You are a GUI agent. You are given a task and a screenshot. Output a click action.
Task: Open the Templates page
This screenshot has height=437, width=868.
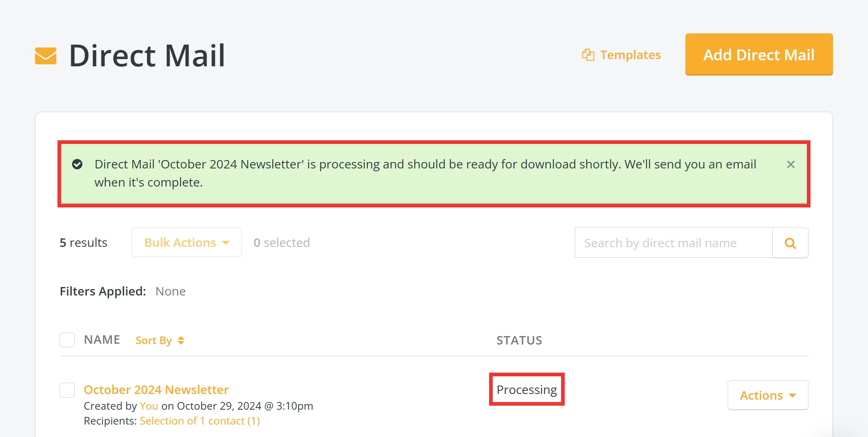pos(630,55)
